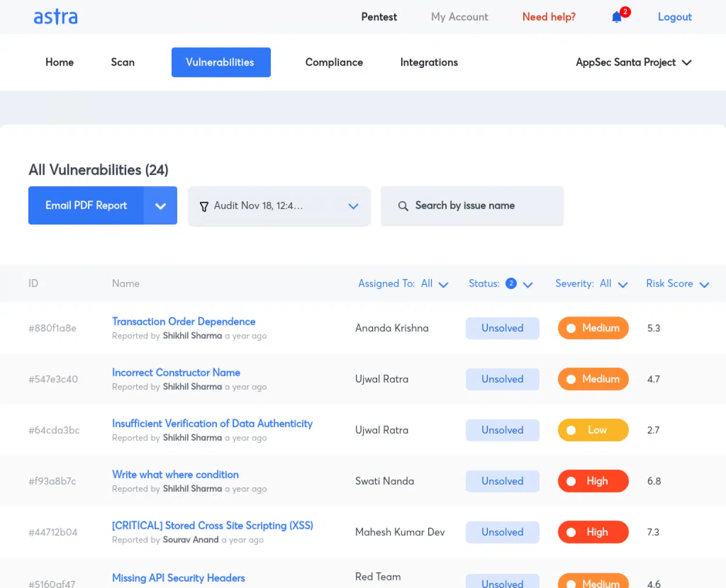Click Unsolved status on Stored Cross Site Scripting

pos(502,532)
